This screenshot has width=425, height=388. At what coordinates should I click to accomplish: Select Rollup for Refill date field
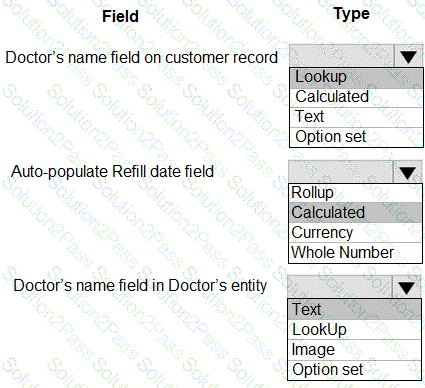355,193
